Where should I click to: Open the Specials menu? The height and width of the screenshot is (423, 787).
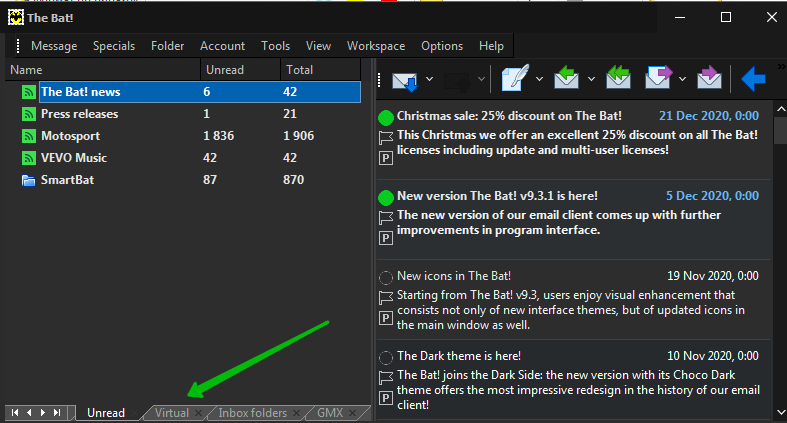pyautogui.click(x=114, y=46)
